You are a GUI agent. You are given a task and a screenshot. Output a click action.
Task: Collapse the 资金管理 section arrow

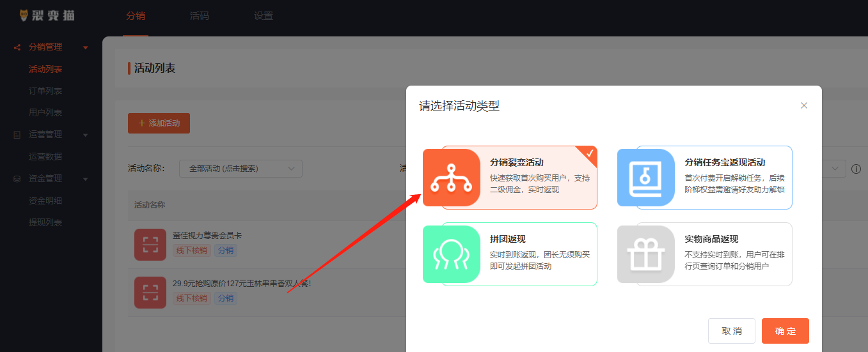coord(86,180)
